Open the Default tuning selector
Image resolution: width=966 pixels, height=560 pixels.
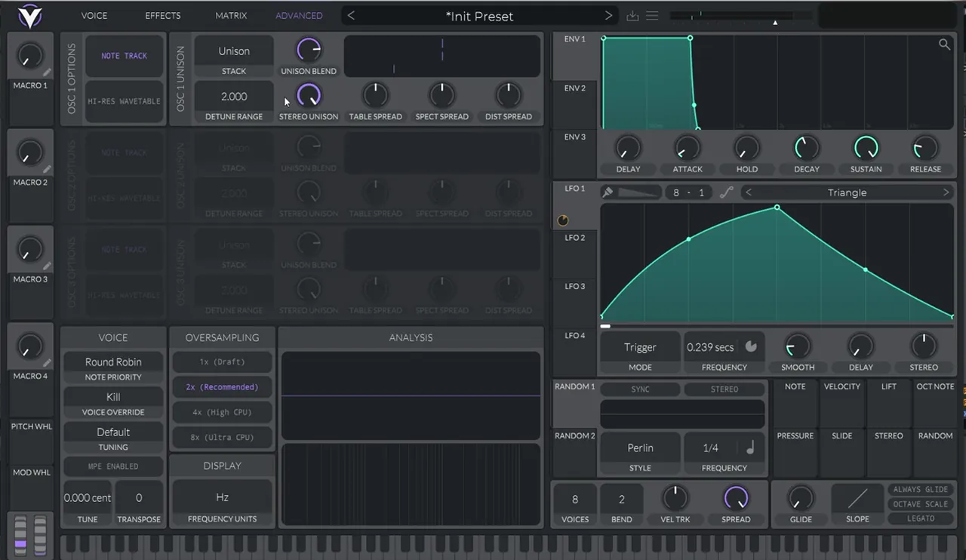[113, 432]
